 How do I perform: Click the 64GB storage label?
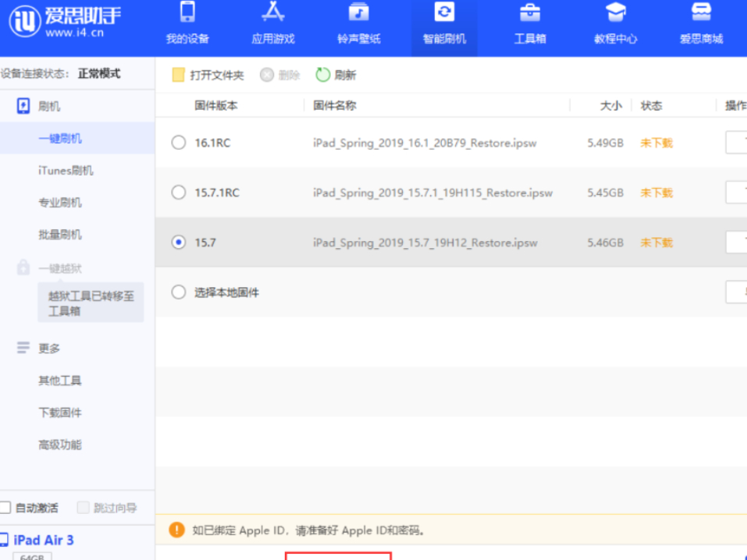(33, 556)
